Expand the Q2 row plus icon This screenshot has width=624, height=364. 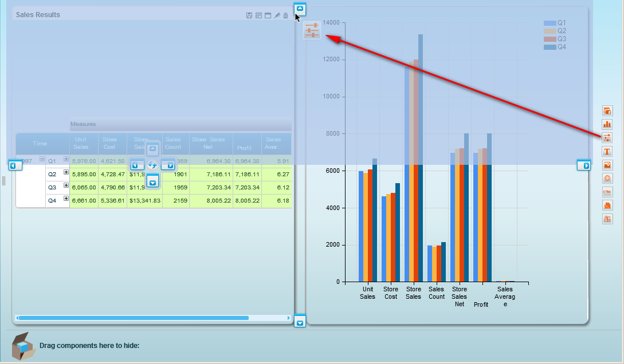click(66, 172)
